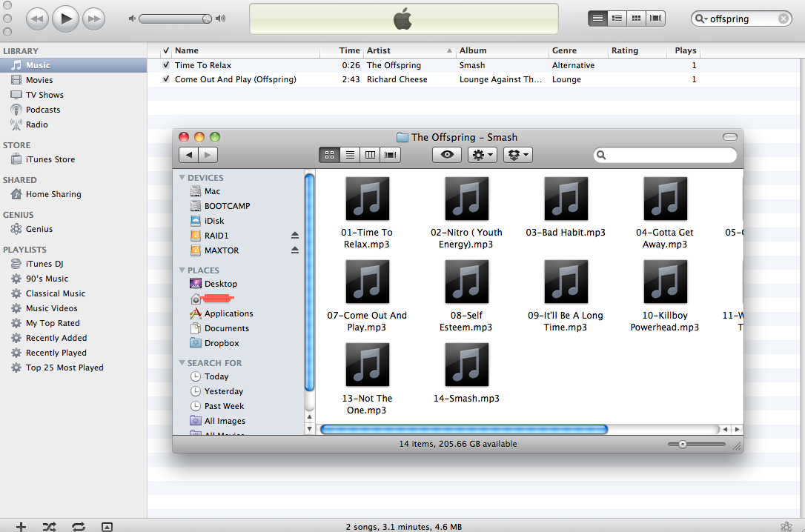Click the Finder horizontal scrollbar
The height and width of the screenshot is (532, 805).
[x=464, y=430]
